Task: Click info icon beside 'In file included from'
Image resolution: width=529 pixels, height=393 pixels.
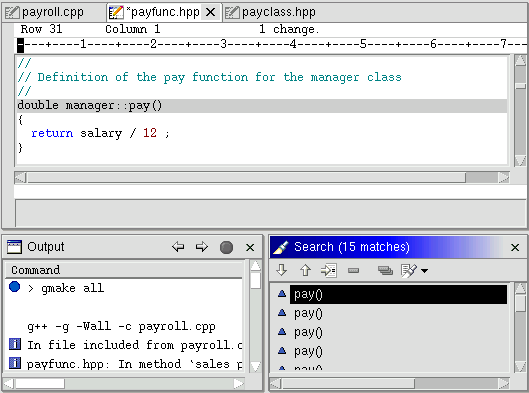Action: click(15, 344)
